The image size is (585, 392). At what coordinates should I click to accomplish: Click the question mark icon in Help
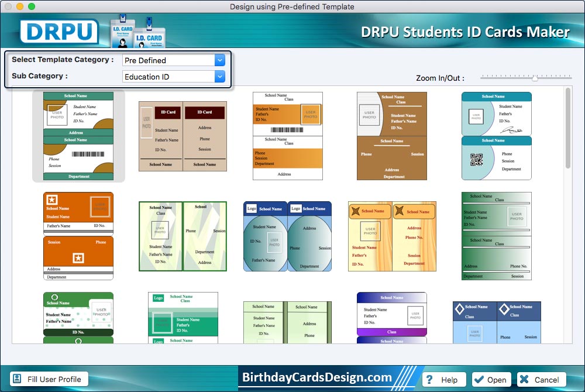point(429,380)
